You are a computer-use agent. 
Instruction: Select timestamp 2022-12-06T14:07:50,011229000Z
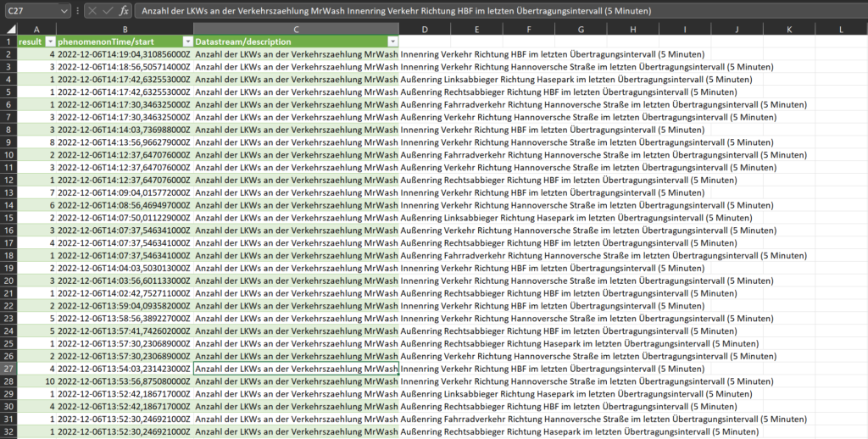[125, 218]
